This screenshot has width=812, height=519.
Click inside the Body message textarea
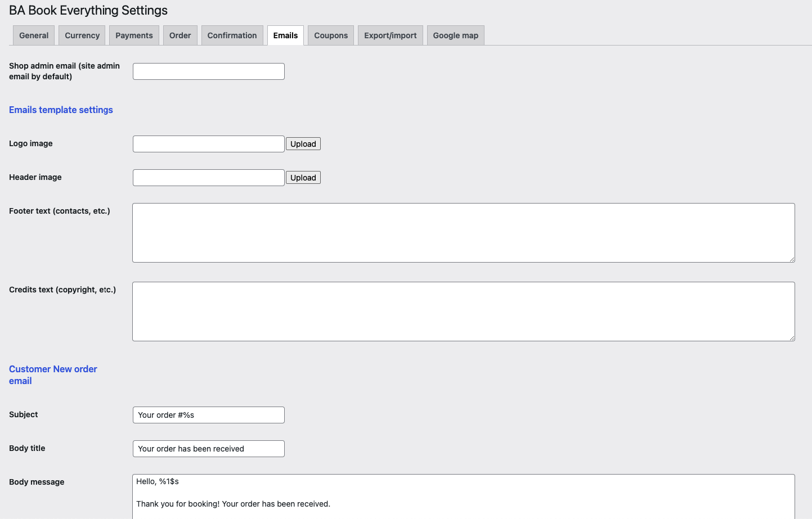tap(463, 498)
